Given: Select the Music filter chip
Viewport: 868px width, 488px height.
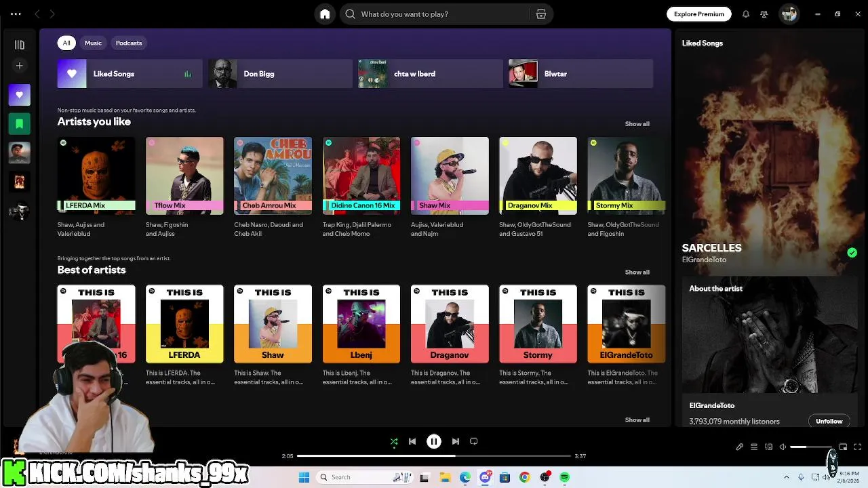Looking at the screenshot, I should pyautogui.click(x=93, y=43).
